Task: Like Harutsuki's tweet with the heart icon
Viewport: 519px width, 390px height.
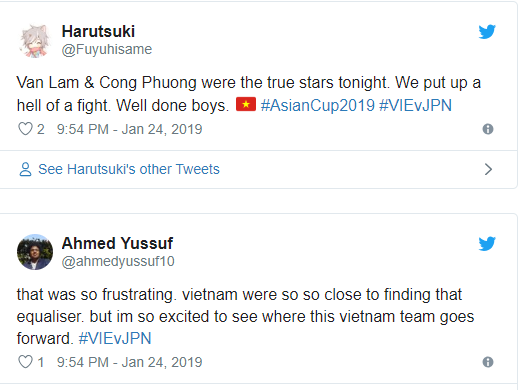Action: coord(25,129)
